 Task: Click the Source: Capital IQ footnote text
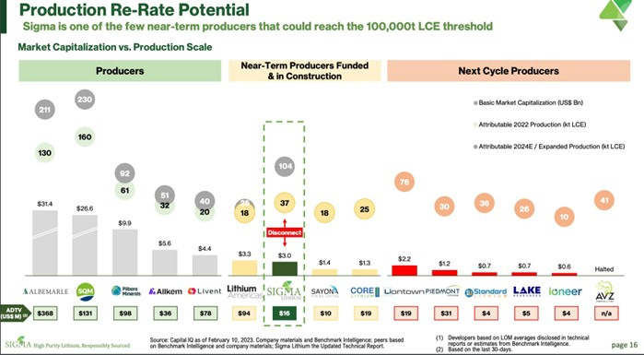(276, 343)
